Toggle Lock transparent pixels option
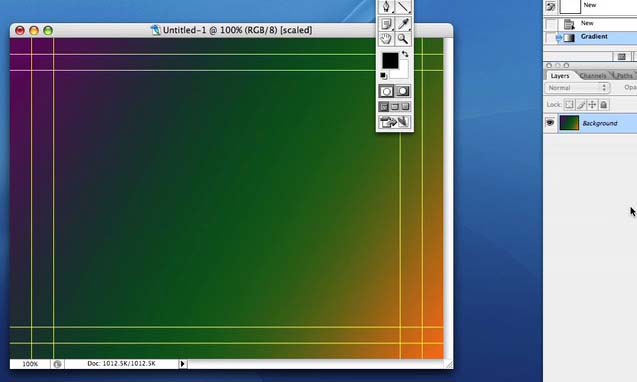This screenshot has width=637, height=382. [569, 105]
